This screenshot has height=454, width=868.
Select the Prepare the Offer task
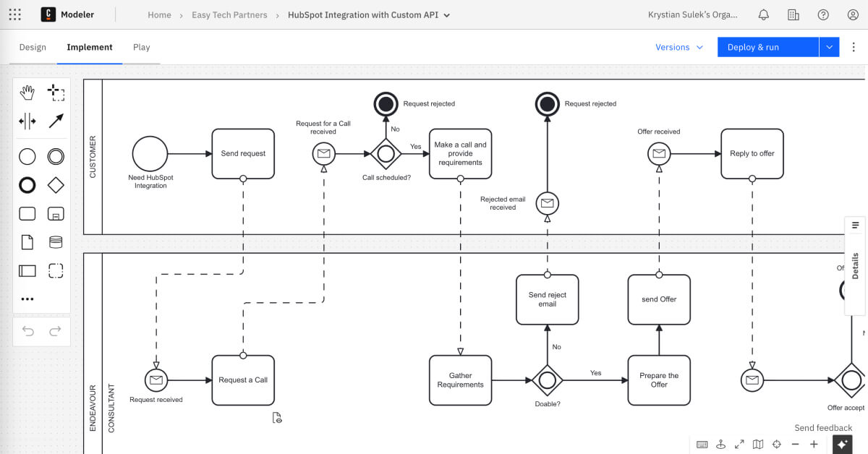(x=659, y=380)
